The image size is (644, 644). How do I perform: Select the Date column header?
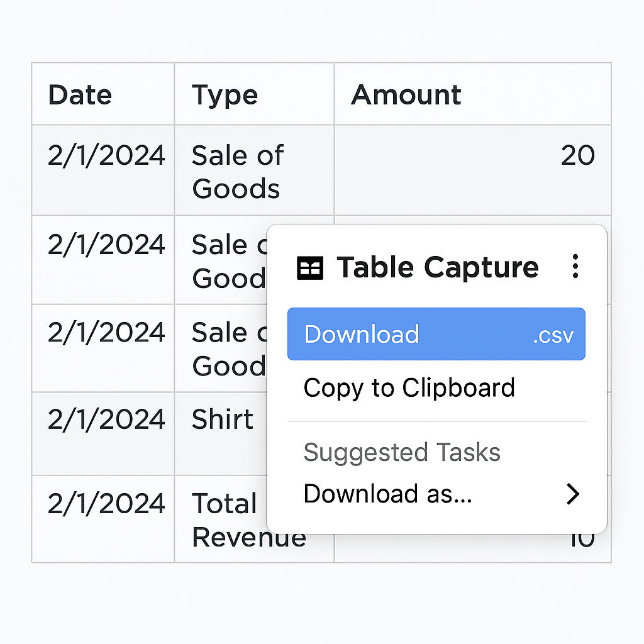(x=80, y=95)
